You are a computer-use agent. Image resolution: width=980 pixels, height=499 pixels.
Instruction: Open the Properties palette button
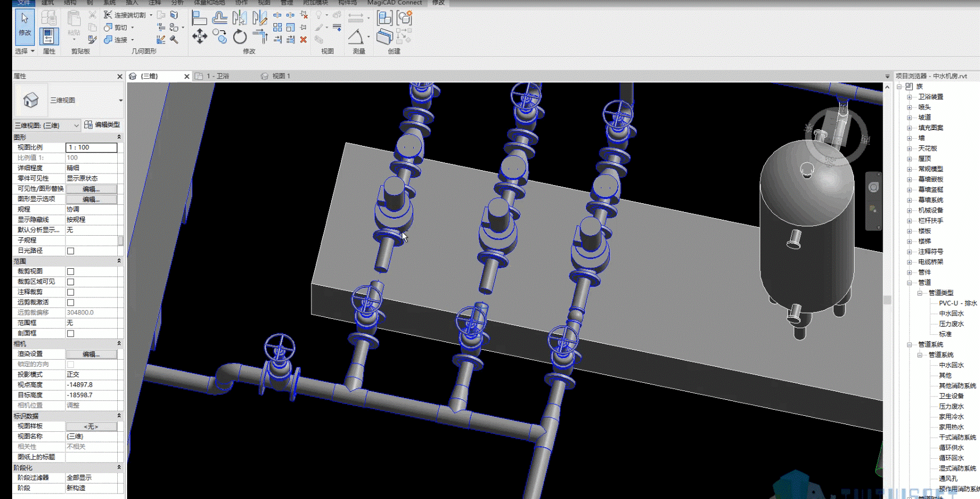point(49,37)
